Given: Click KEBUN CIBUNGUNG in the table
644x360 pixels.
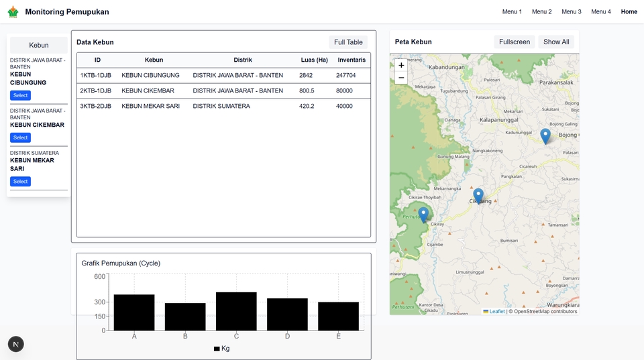Looking at the screenshot, I should (x=150, y=76).
